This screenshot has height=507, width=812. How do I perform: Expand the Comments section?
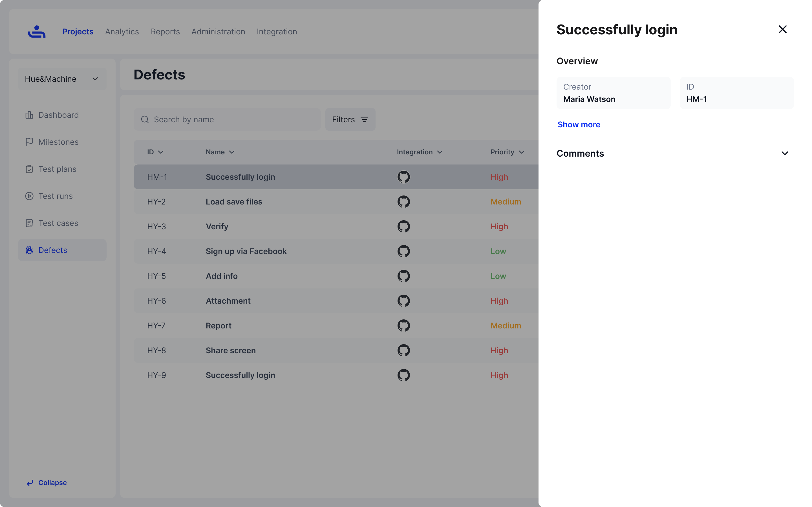pyautogui.click(x=784, y=153)
